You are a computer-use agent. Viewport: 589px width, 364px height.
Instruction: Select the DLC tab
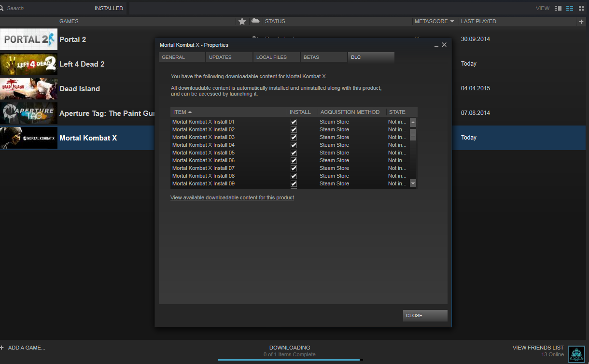371,57
